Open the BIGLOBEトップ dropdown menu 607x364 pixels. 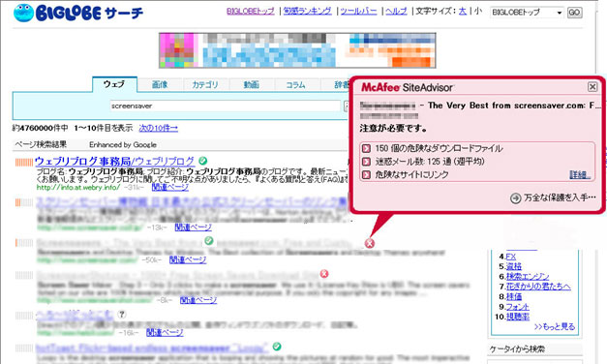tap(527, 13)
